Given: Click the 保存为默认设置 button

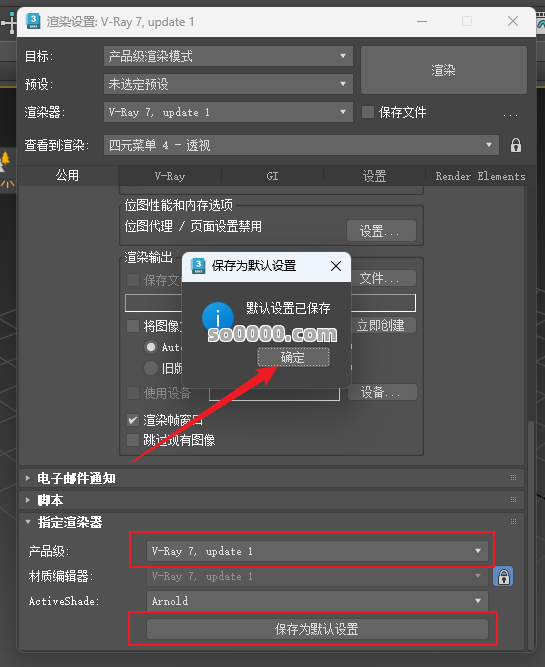Looking at the screenshot, I should click(317, 629).
